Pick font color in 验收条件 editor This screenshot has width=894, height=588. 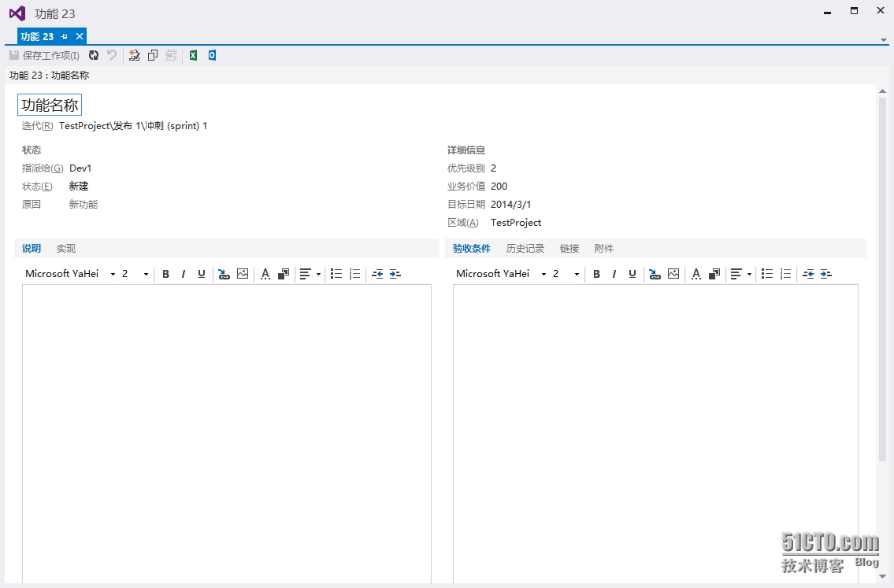pos(696,274)
